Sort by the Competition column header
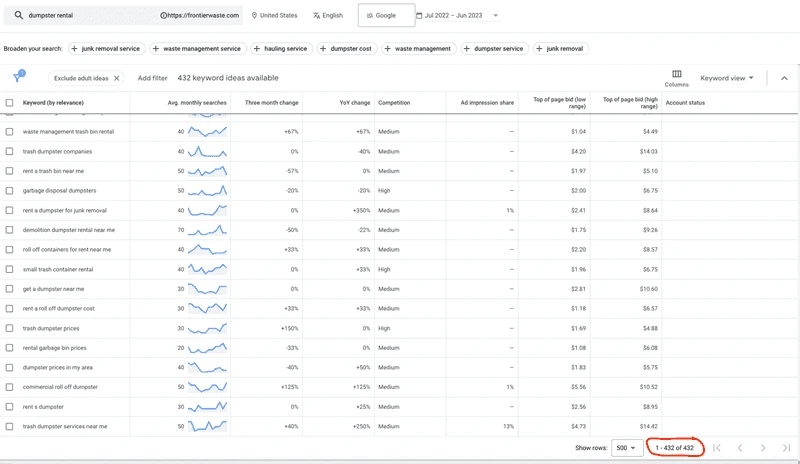This screenshot has height=464, width=800. [x=395, y=102]
